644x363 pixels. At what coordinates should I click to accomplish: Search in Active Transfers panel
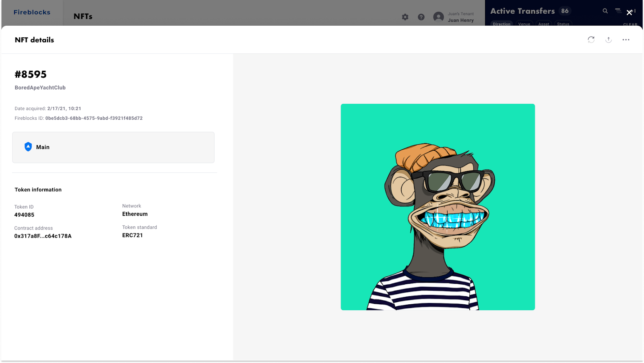pyautogui.click(x=605, y=11)
